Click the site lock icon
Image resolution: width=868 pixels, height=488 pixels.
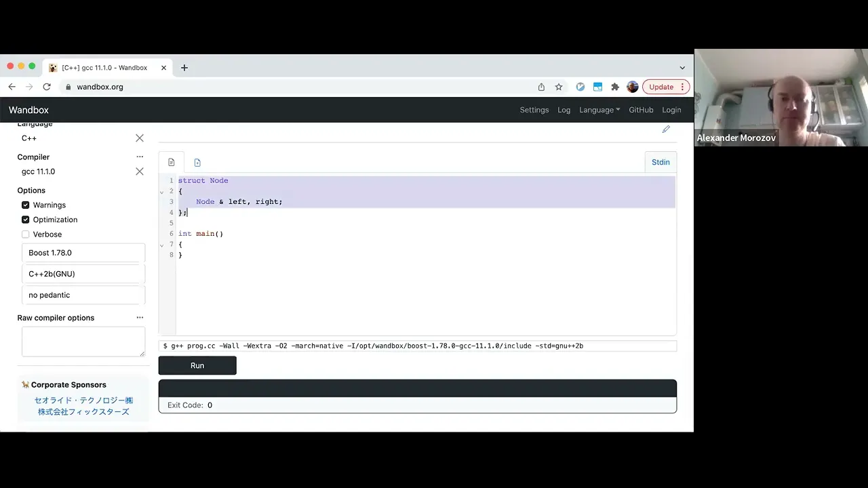tap(67, 87)
